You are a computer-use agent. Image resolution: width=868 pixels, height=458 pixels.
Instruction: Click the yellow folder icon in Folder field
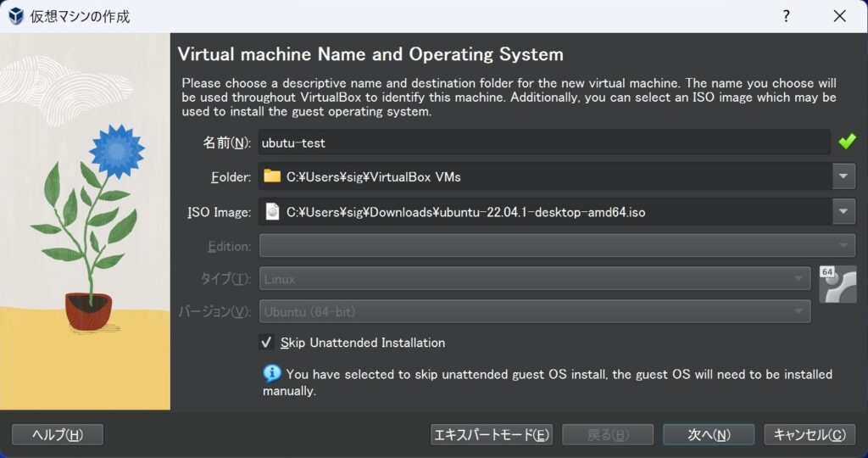coord(272,176)
